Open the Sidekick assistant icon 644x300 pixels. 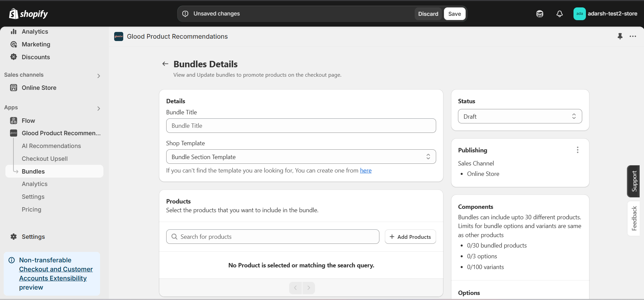click(540, 14)
